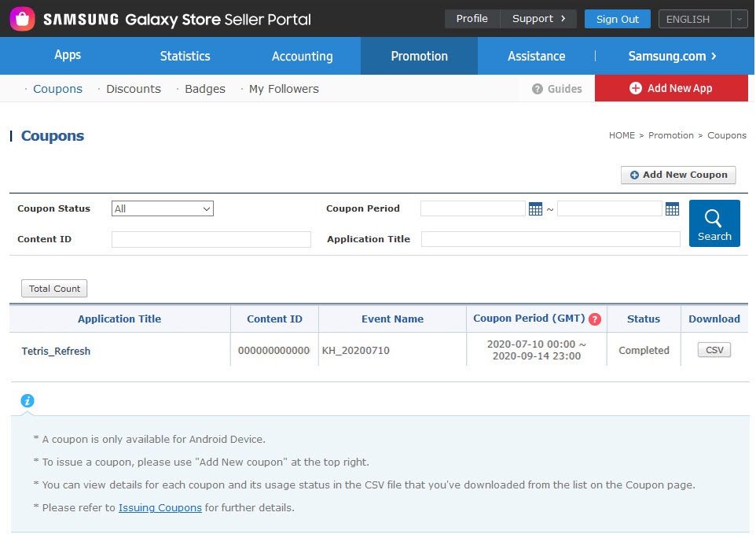Open the Statistics section
Viewport: 756px width, 538px height.
click(185, 56)
